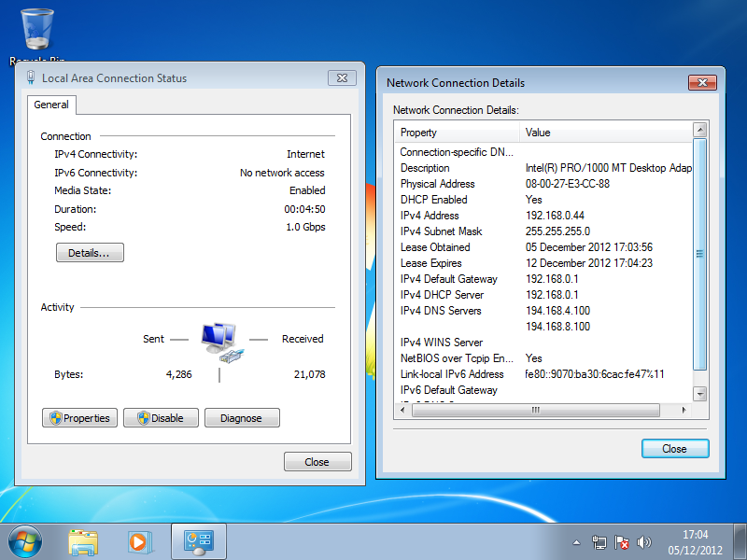This screenshot has height=560, width=747.
Task: Launch Windows Media Player from the taskbar
Action: (139, 541)
